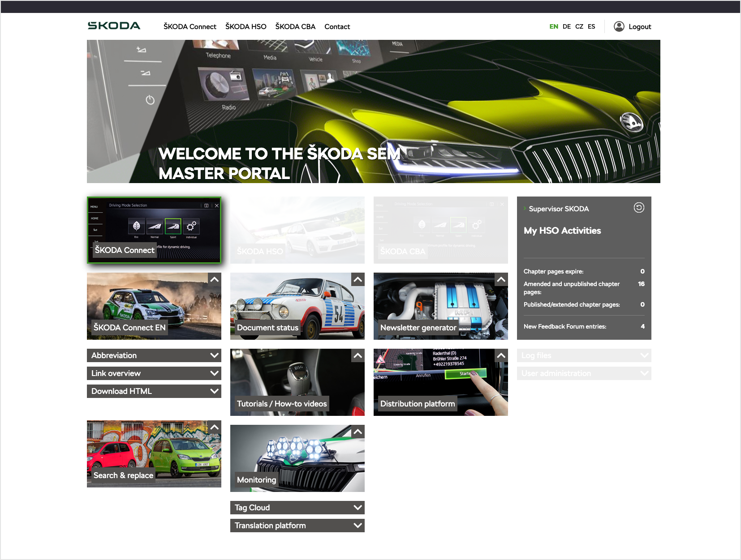Open the Document status tile
Screen dimensions: 741x560
pos(297,306)
